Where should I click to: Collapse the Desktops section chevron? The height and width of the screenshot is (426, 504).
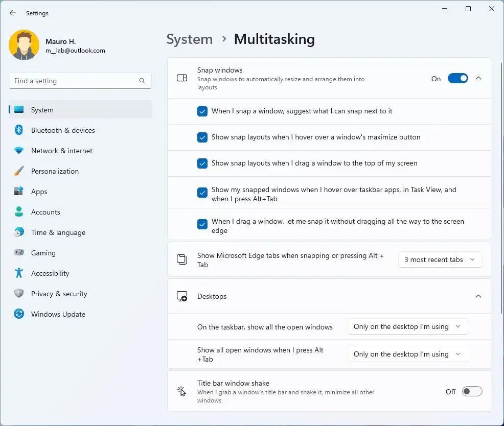(478, 296)
